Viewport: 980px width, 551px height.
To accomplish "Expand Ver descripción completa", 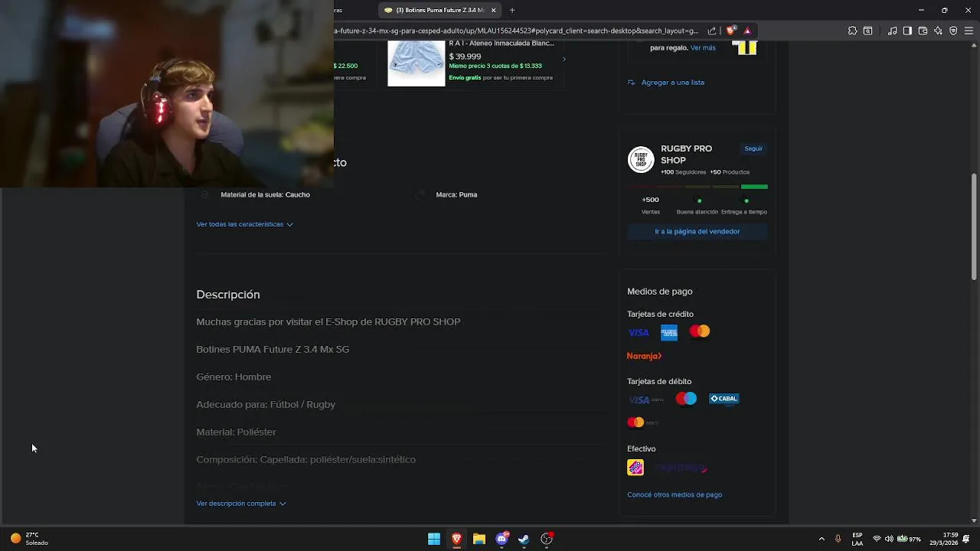I will pos(241,504).
